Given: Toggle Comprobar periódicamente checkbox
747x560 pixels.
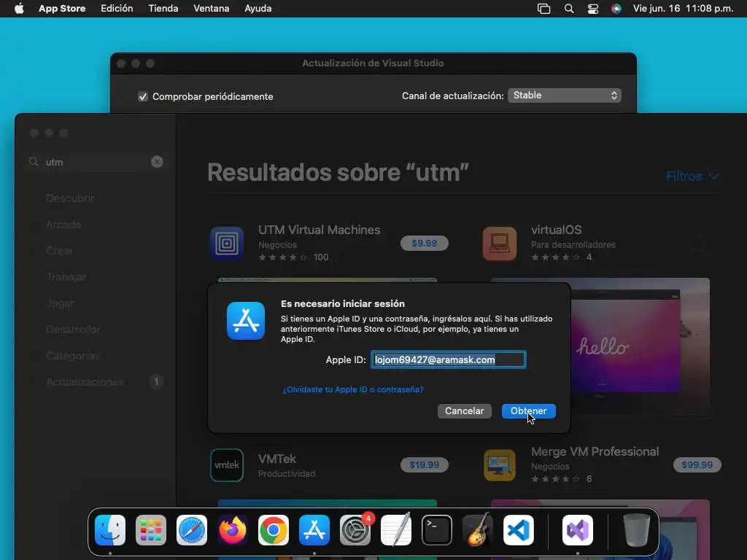Looking at the screenshot, I should (143, 97).
